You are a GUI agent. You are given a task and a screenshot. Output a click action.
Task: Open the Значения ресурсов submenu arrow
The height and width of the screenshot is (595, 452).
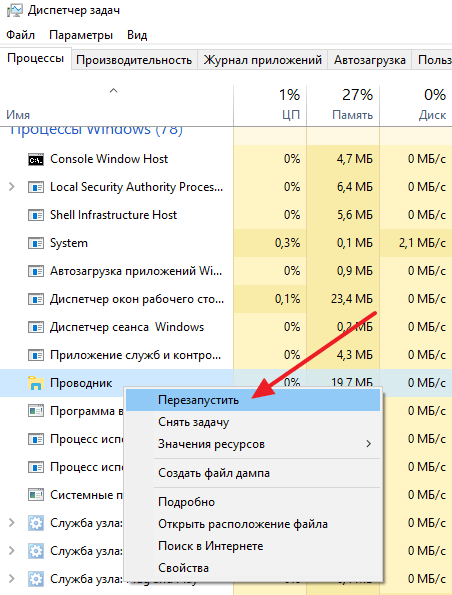pos(368,444)
